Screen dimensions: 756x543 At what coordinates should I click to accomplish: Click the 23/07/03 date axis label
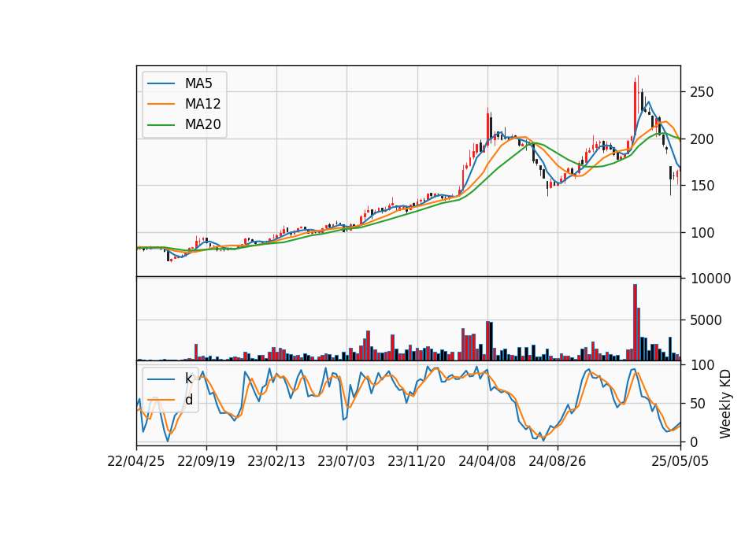[346, 462]
